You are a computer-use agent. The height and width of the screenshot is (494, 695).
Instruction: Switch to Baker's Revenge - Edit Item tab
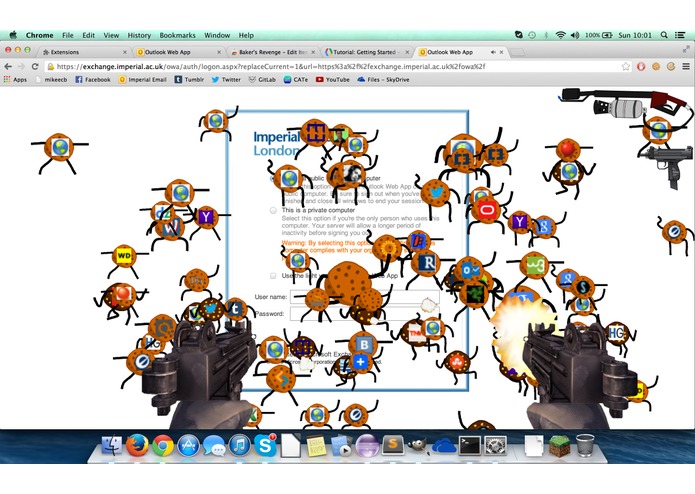(273, 52)
